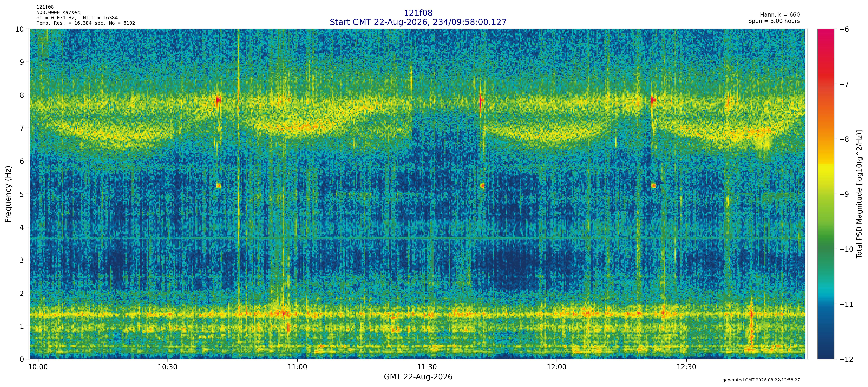
Task: Click the PSD magnitude colorbar strip
Action: point(826,194)
